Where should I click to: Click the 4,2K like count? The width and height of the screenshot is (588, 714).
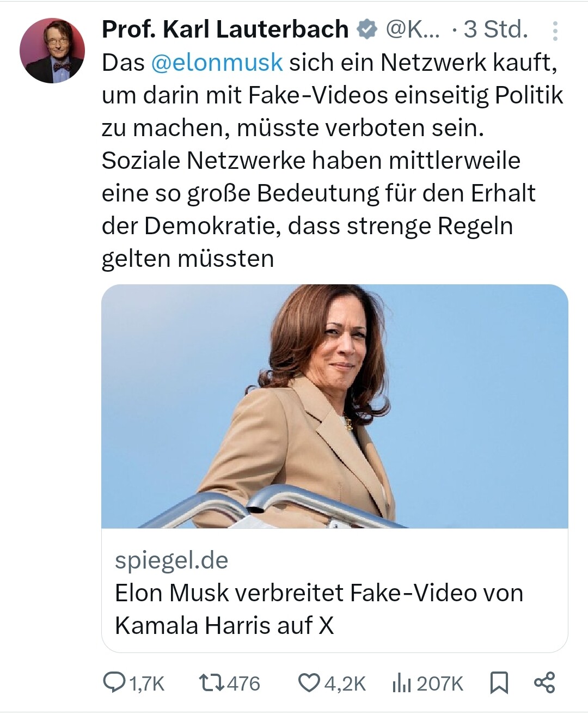tap(345, 683)
